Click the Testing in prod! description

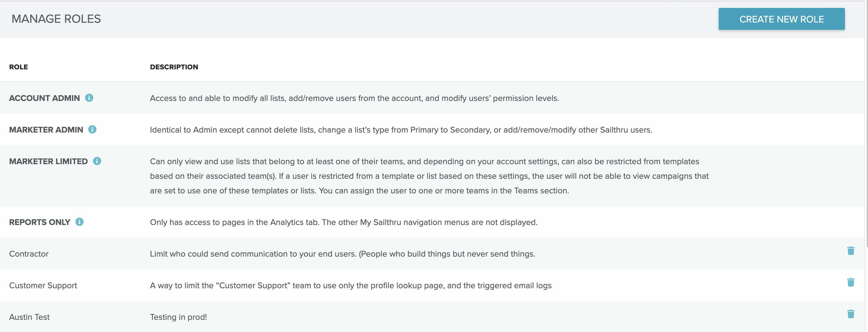click(x=178, y=317)
